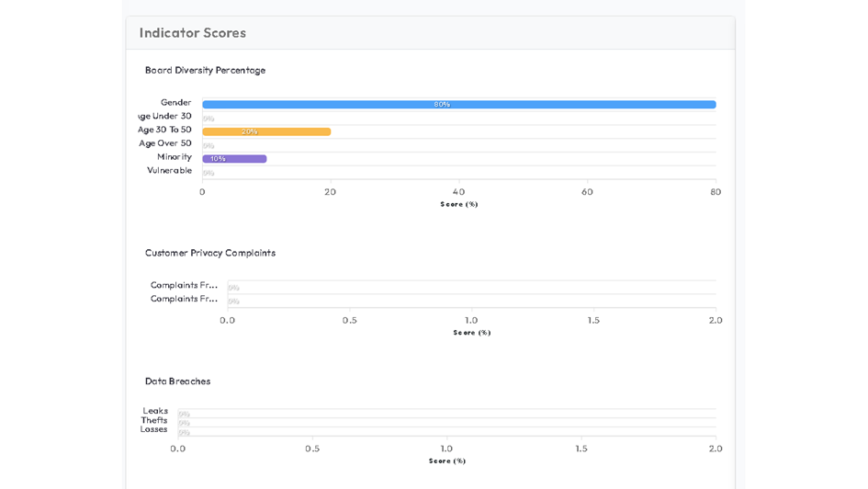Click the Thefts category label
The image size is (868, 489).
pyautogui.click(x=154, y=420)
